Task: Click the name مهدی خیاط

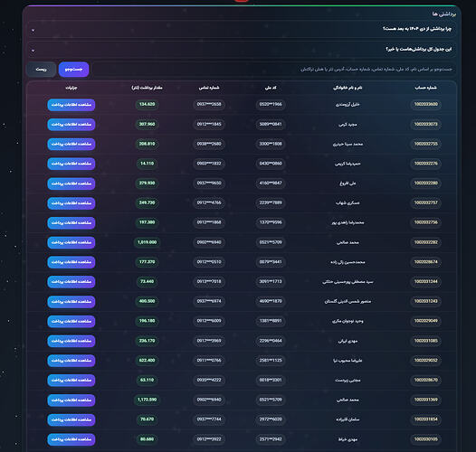Action: pos(347,439)
